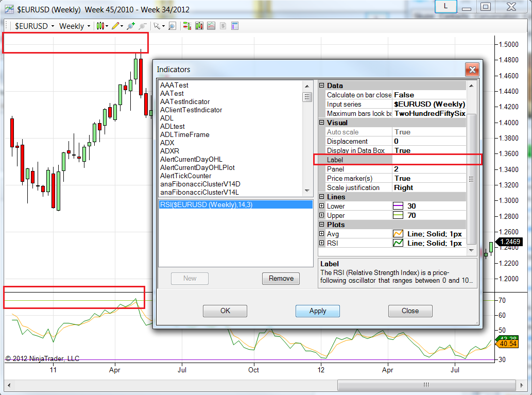The width and height of the screenshot is (532, 395).
Task: Expand the Upper line properties
Action: pyautogui.click(x=322, y=215)
